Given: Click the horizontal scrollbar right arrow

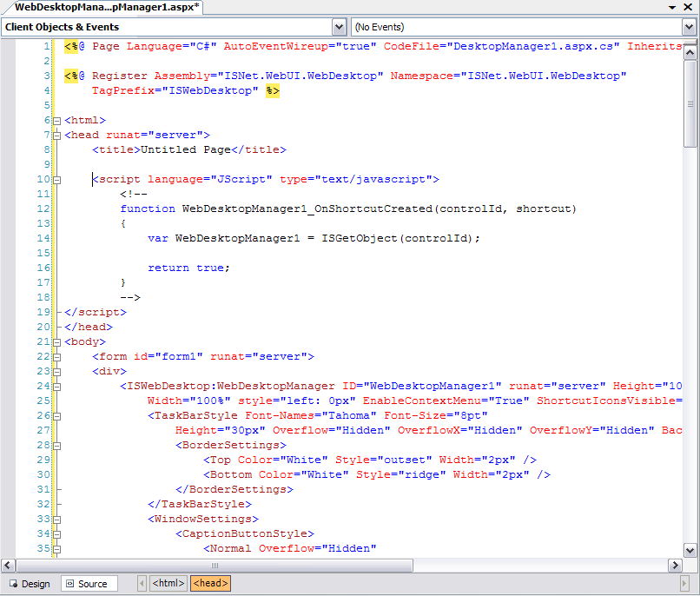Looking at the screenshot, I should point(675,565).
